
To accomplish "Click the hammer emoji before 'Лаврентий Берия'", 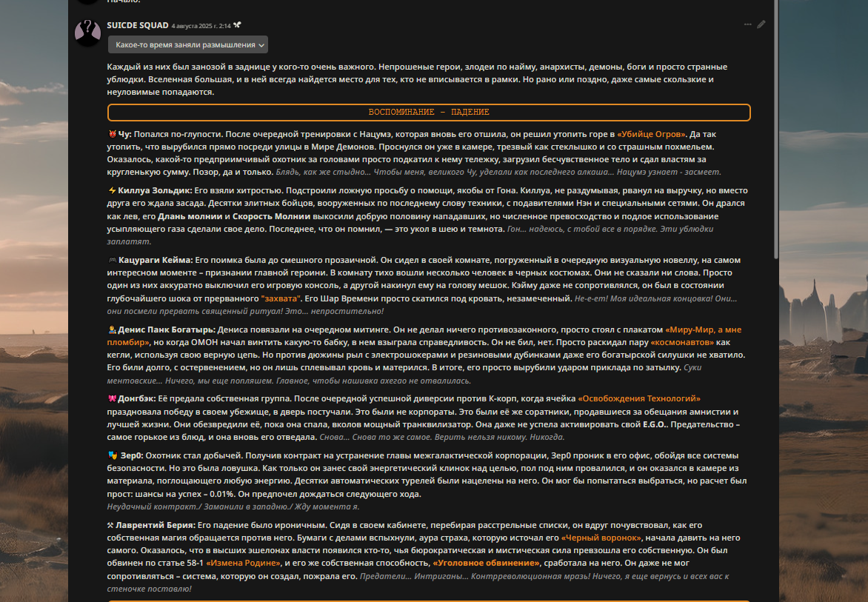I will (110, 525).
